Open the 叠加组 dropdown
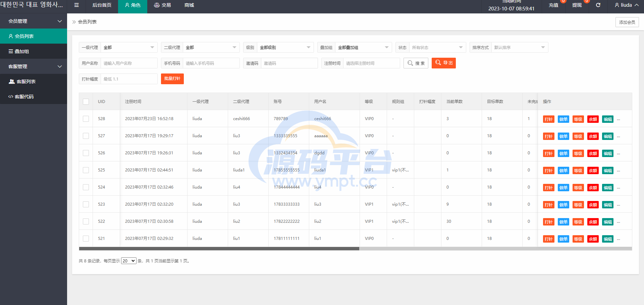 [364, 47]
